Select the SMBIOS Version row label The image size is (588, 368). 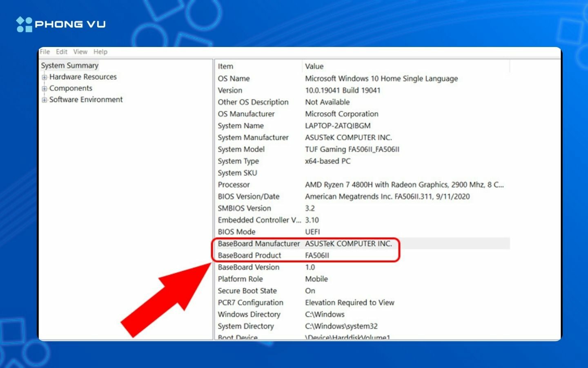pos(244,209)
